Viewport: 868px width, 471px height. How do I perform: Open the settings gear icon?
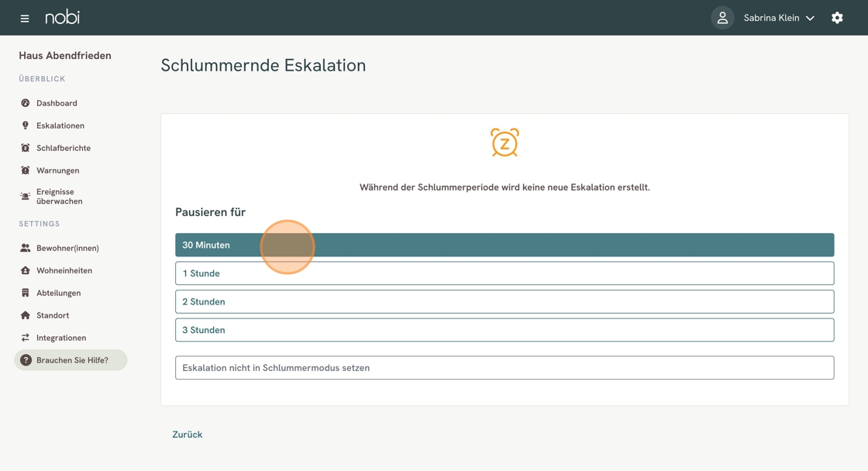[837, 18]
